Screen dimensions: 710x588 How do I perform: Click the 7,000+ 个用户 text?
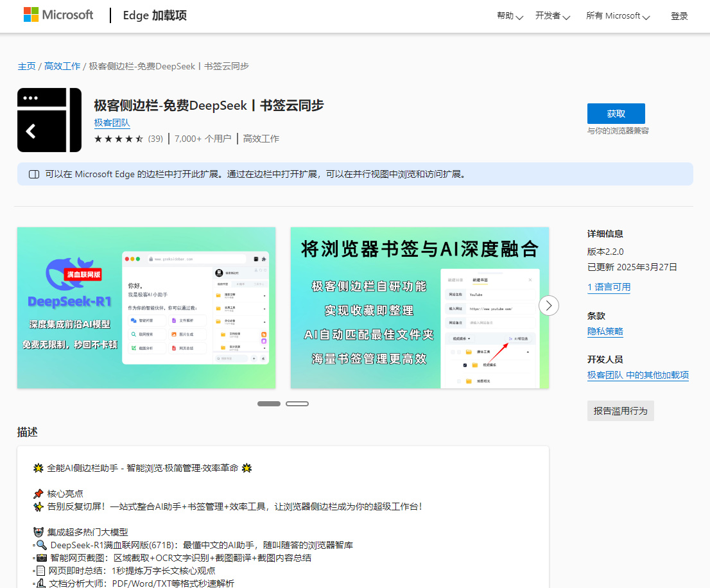click(202, 139)
